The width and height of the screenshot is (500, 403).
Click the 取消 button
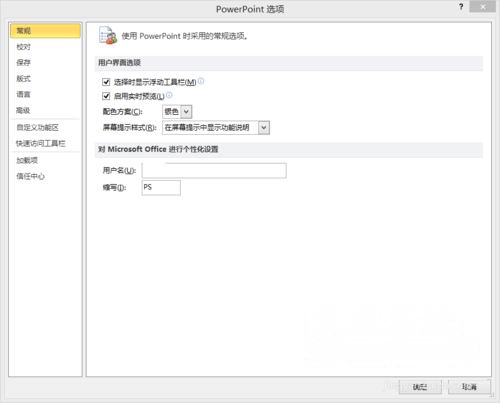point(469,387)
